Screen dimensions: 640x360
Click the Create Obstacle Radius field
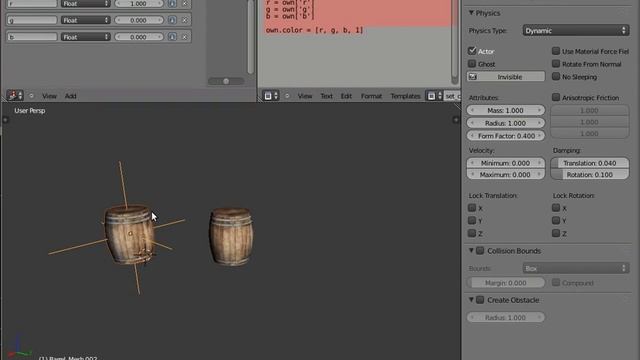point(506,317)
